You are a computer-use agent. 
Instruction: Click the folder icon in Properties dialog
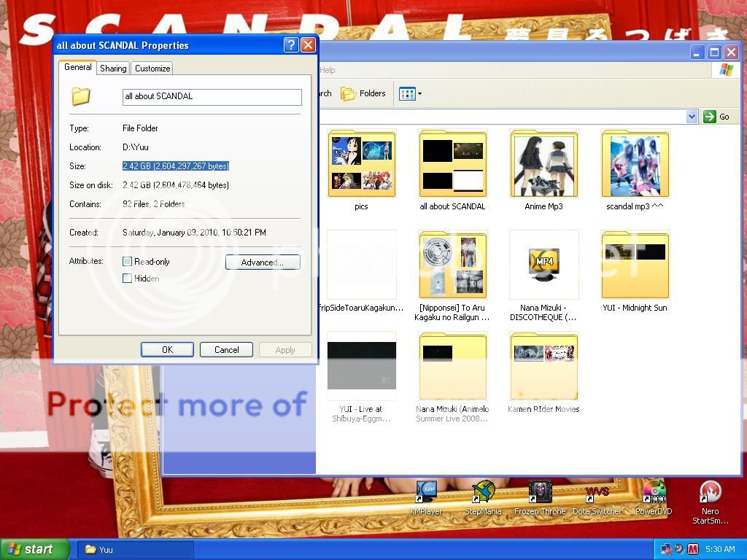[81, 96]
